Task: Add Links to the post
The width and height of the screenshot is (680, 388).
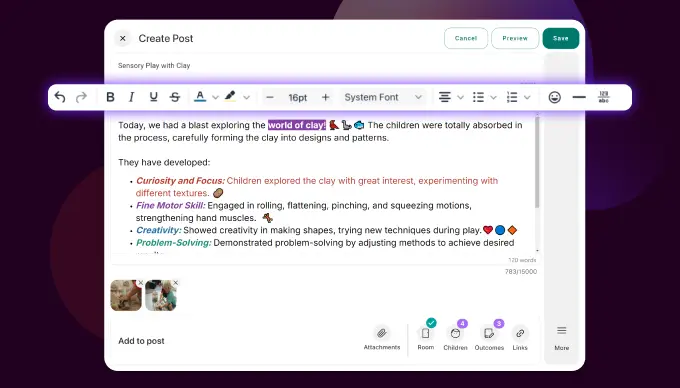Action: (520, 333)
